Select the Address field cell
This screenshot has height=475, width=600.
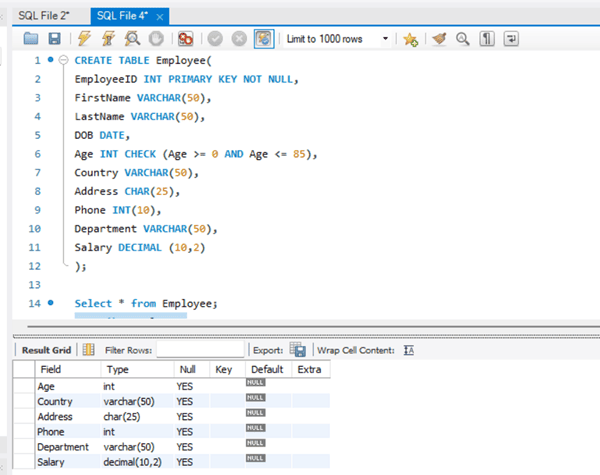pos(68,416)
